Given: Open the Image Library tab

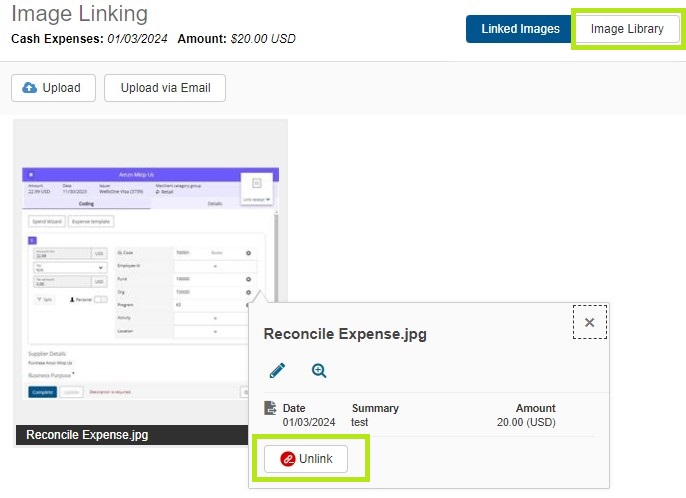Looking at the screenshot, I should [627, 29].
